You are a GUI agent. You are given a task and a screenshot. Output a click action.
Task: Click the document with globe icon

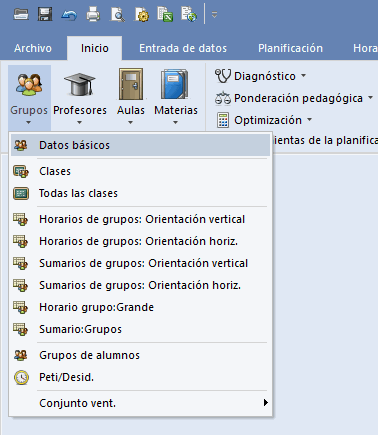coord(189,14)
